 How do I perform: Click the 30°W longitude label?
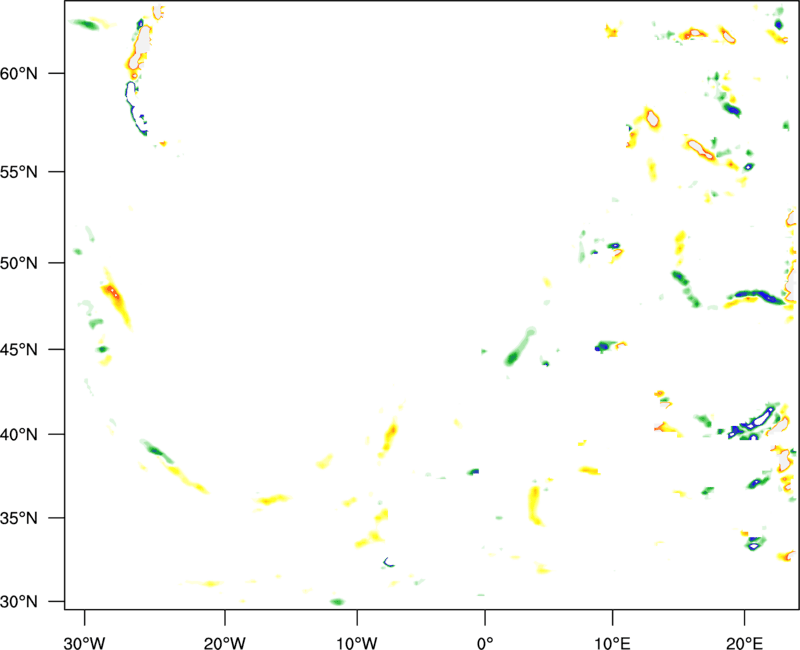pos(85,630)
